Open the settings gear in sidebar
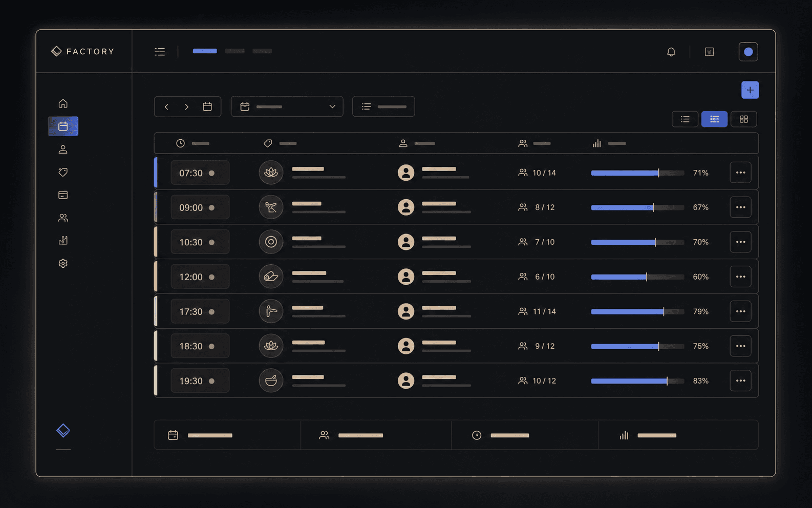This screenshot has width=812, height=508. tap(63, 263)
